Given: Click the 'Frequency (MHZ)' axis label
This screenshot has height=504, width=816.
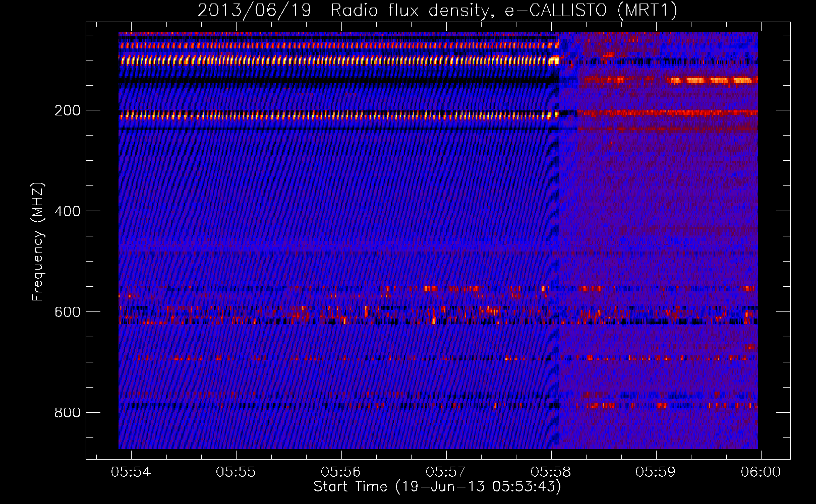Looking at the screenshot, I should [x=38, y=242].
